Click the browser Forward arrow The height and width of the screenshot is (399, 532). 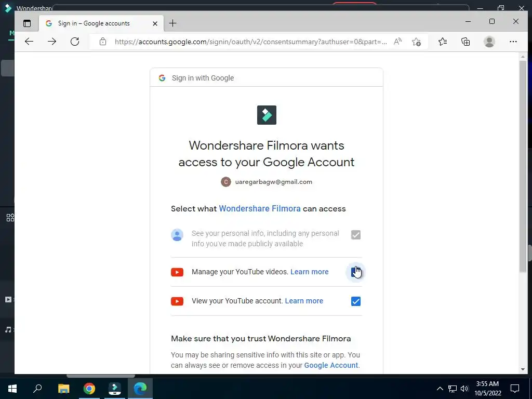[52, 42]
